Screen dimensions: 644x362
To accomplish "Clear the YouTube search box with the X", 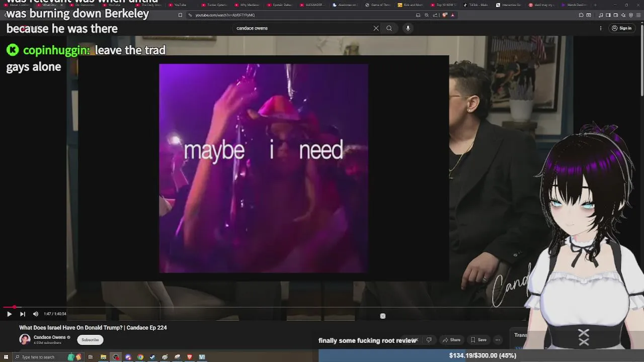I will (x=376, y=28).
